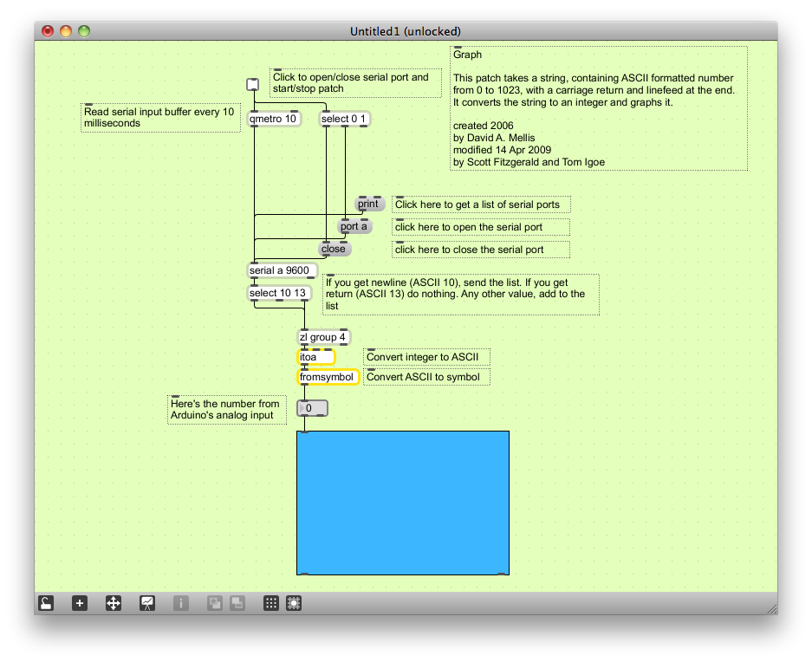
Task: Click the window resize grip corner
Action: pyautogui.click(x=771, y=608)
